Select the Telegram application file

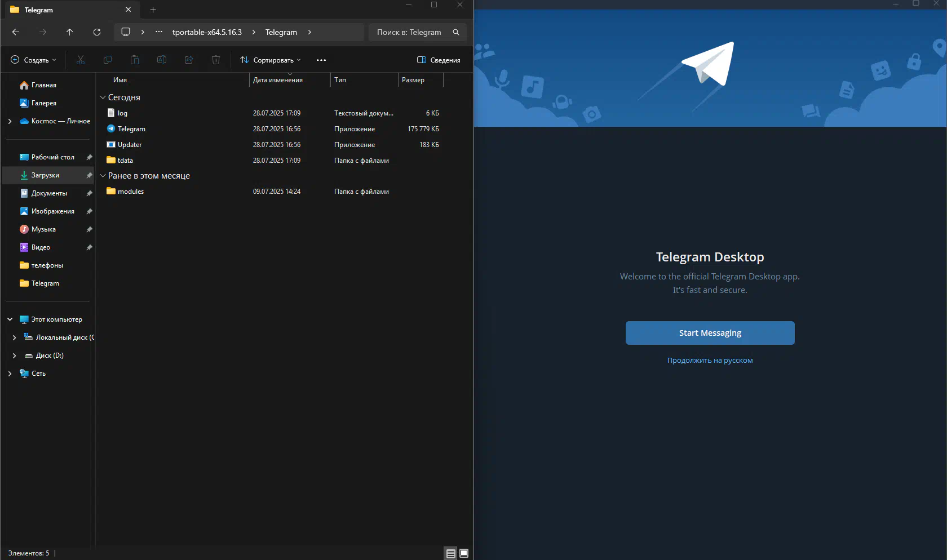(131, 129)
